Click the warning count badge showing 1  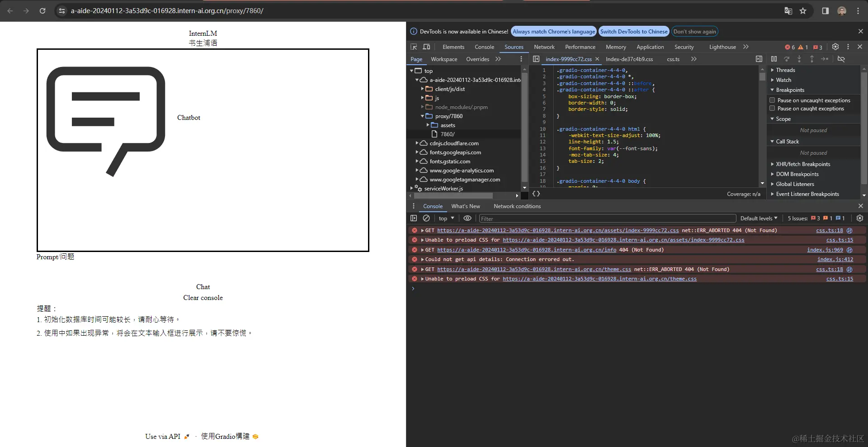coord(803,47)
